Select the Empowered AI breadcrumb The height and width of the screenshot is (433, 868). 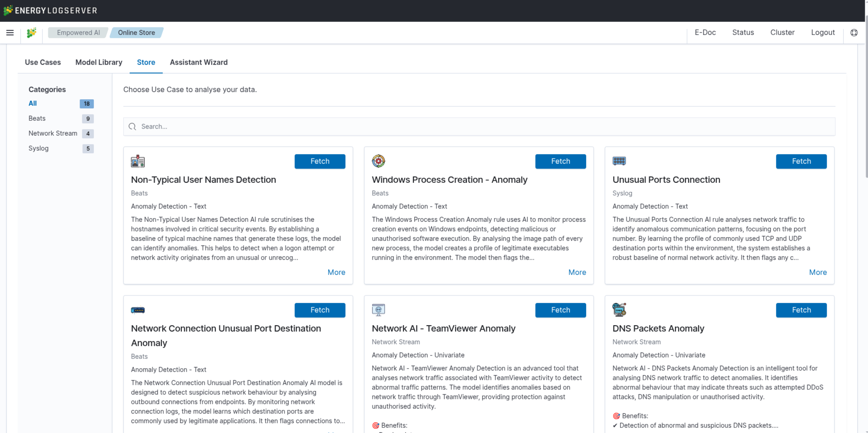78,33
